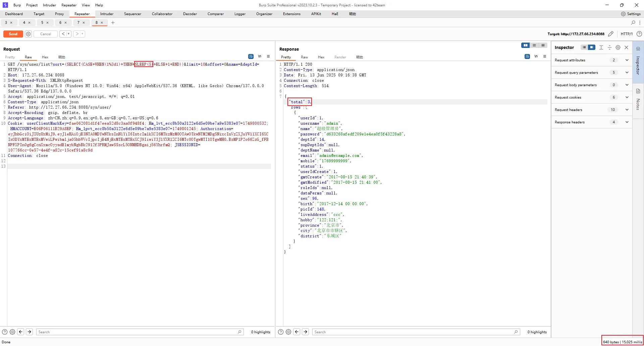Open the Repeater request settings gear icon
The width and height of the screenshot is (644, 346).
coord(28,34)
